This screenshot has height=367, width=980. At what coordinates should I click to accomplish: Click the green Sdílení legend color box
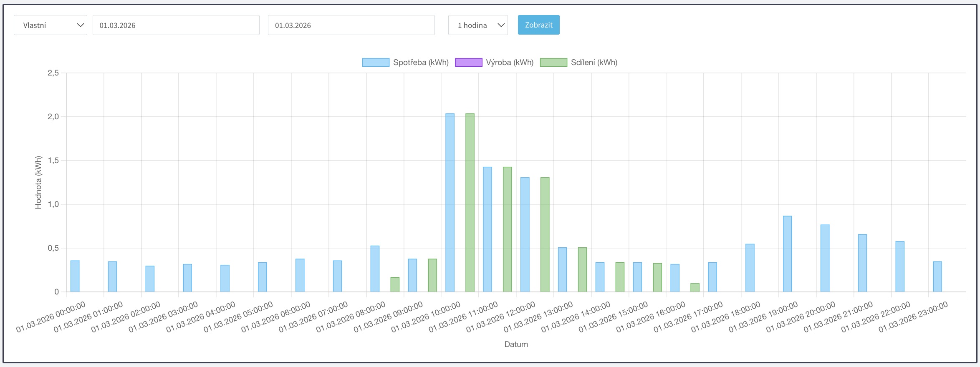click(553, 63)
